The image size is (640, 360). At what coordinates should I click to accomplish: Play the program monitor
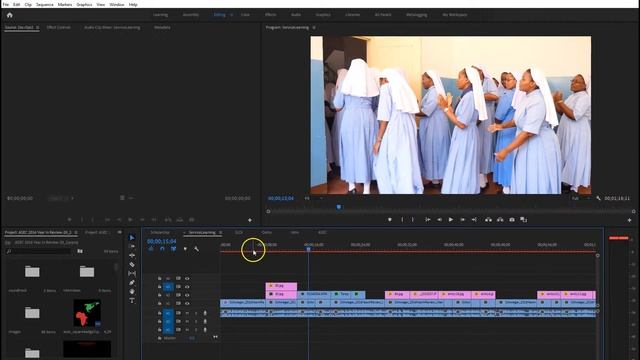451,220
